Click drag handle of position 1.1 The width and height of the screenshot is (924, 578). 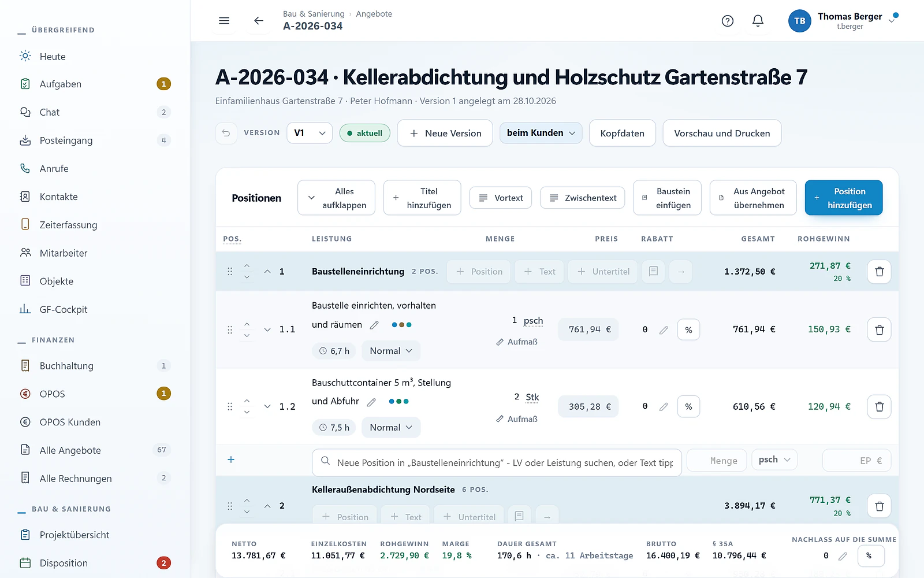(x=230, y=329)
